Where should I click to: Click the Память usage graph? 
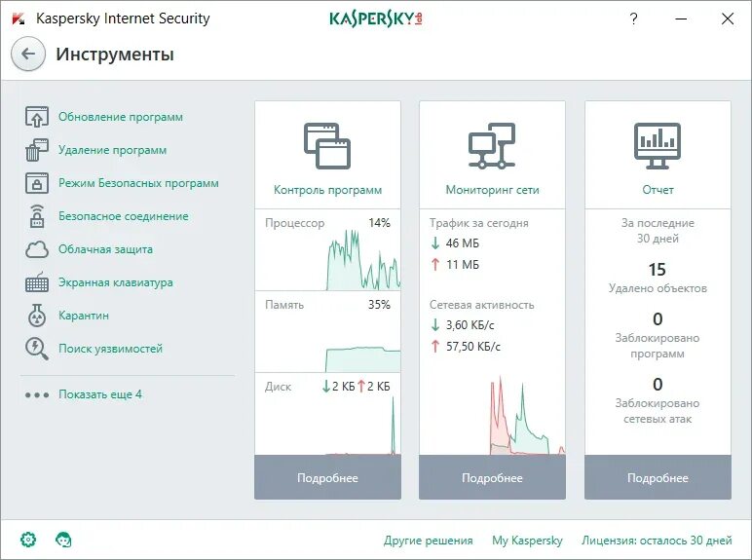[363, 359]
